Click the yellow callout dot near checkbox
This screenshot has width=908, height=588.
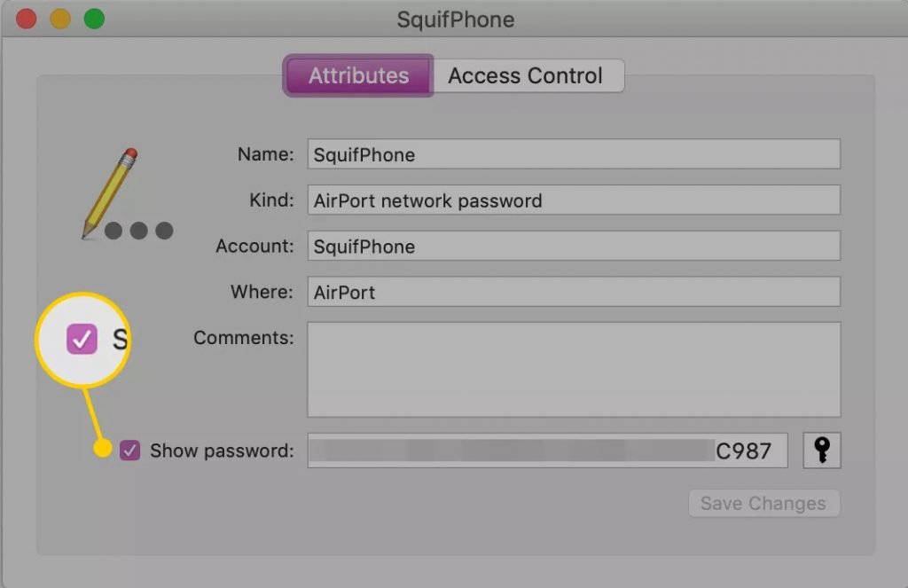pos(103,448)
